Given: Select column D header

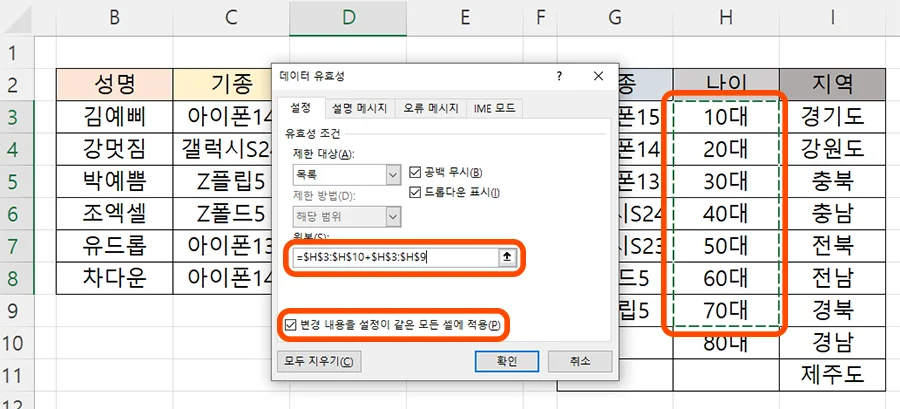Looking at the screenshot, I should click(348, 18).
